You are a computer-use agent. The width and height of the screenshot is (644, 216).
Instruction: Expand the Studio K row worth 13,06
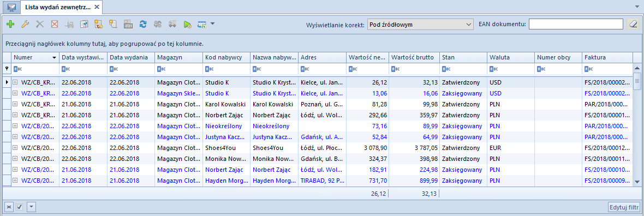click(x=15, y=93)
